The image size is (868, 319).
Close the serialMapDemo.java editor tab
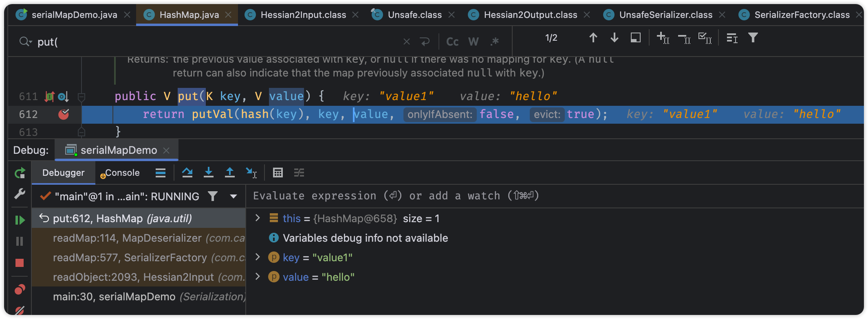coord(127,15)
